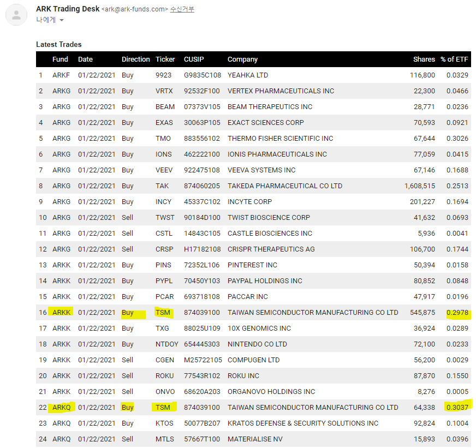Click the ark@ark-funds.com email address
This screenshot has height=448, width=476.
click(135, 9)
